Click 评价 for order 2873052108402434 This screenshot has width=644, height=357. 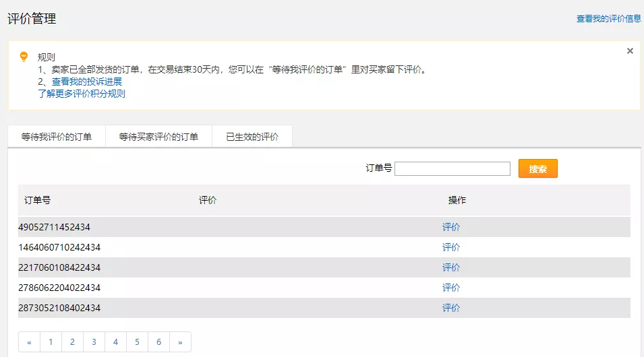(x=451, y=308)
